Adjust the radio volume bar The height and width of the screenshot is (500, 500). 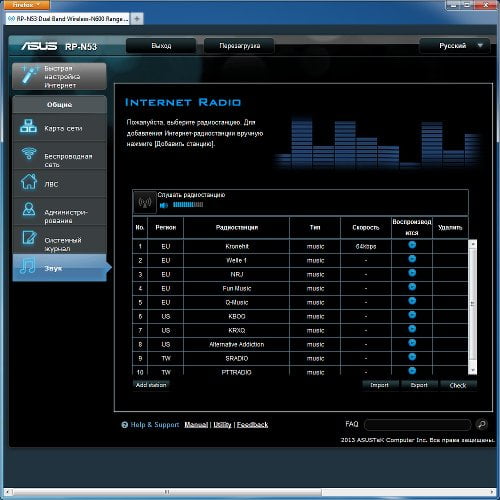tap(188, 205)
